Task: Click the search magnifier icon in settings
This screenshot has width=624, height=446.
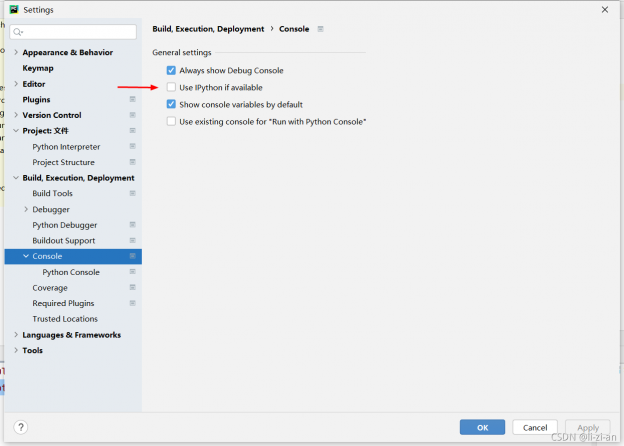Action: pos(18,32)
